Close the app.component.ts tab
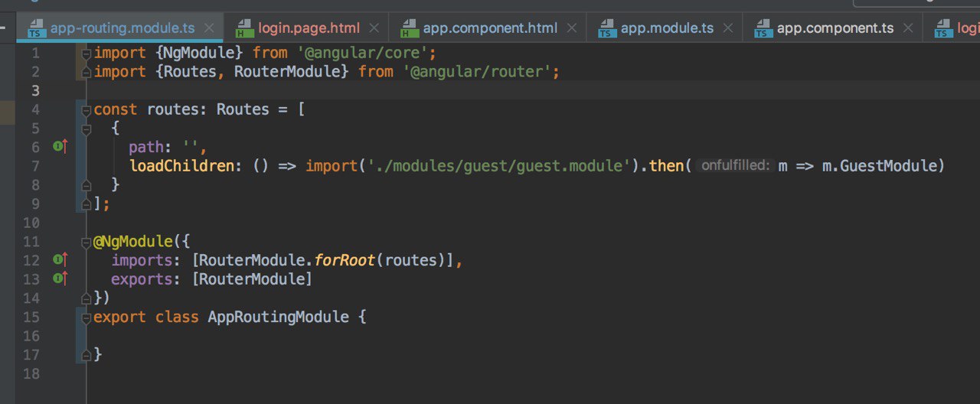The width and height of the screenshot is (980, 404). click(x=908, y=28)
